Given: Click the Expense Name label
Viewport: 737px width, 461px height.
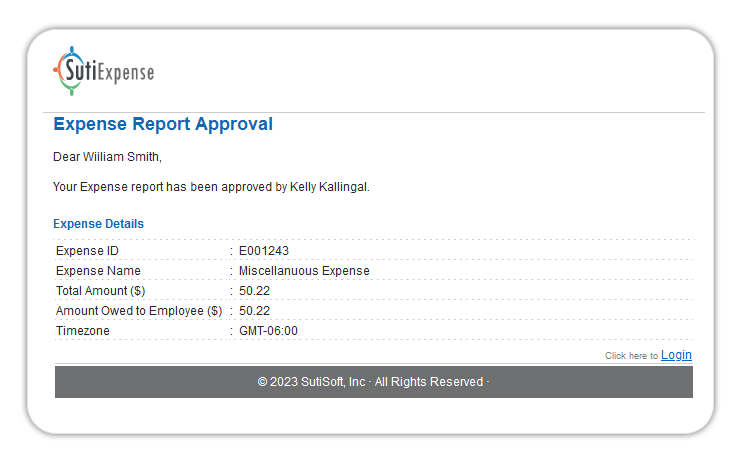Looking at the screenshot, I should [98, 271].
